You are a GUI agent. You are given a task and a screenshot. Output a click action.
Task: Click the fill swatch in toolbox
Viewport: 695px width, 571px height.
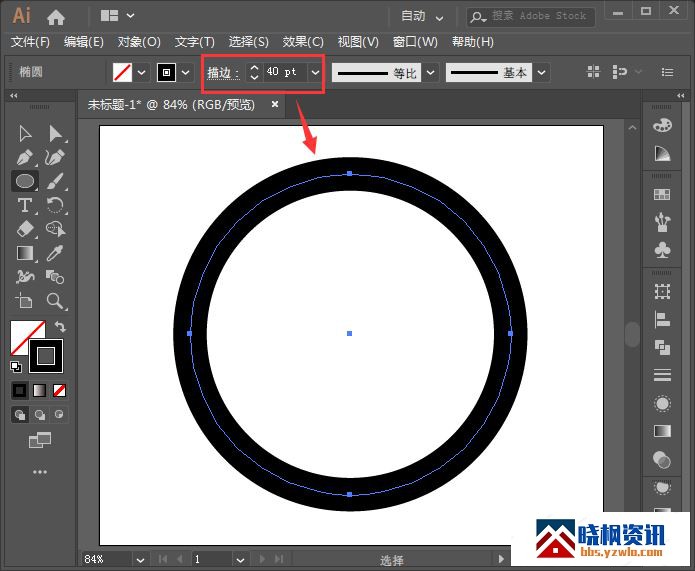pos(24,334)
